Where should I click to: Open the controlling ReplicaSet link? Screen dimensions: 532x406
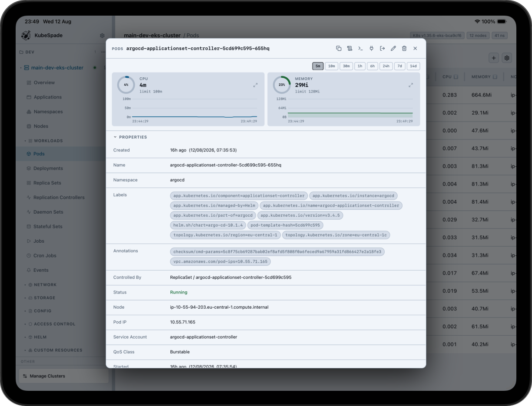pyautogui.click(x=231, y=277)
